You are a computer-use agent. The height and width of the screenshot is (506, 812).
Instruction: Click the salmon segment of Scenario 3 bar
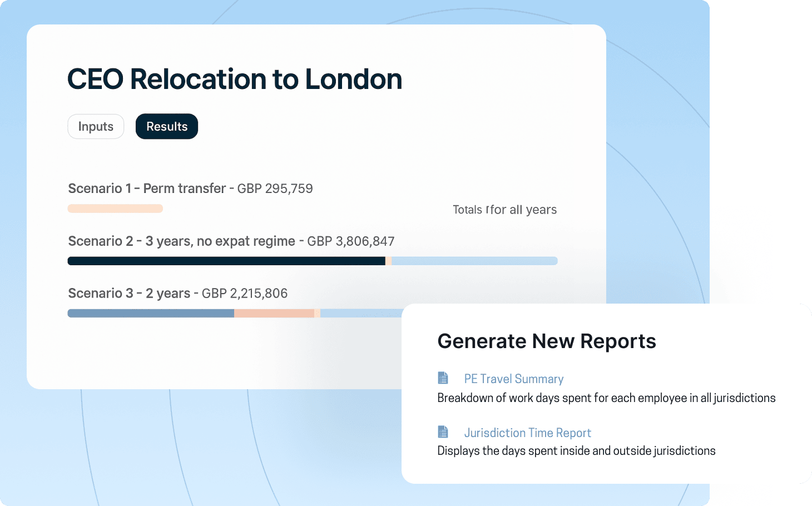coord(274,313)
